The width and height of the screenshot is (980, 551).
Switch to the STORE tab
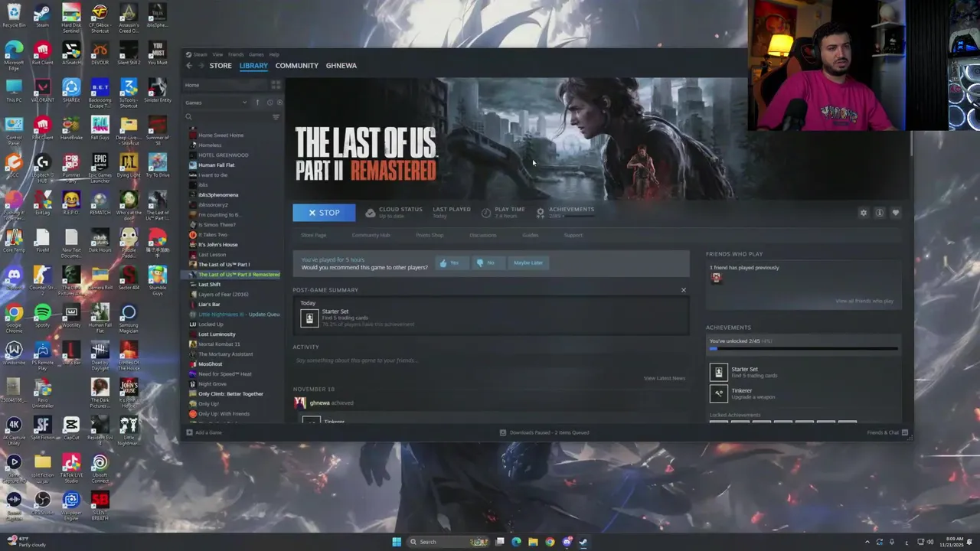(x=220, y=66)
